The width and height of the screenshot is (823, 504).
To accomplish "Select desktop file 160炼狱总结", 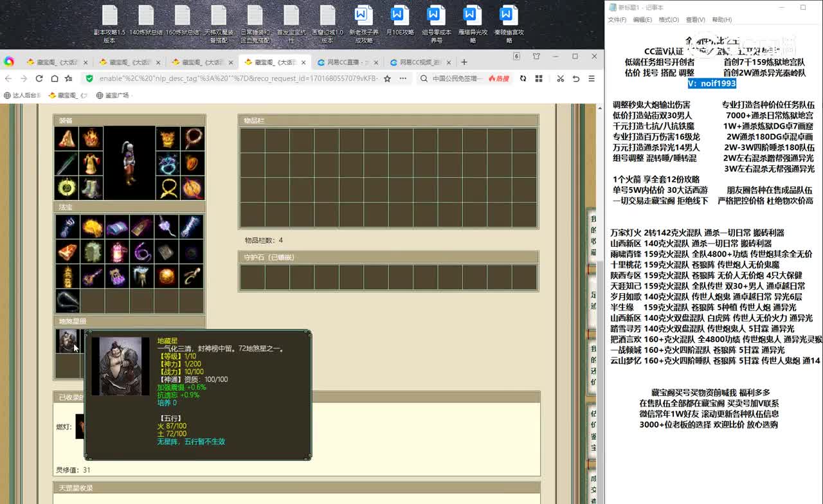I will coord(183,21).
